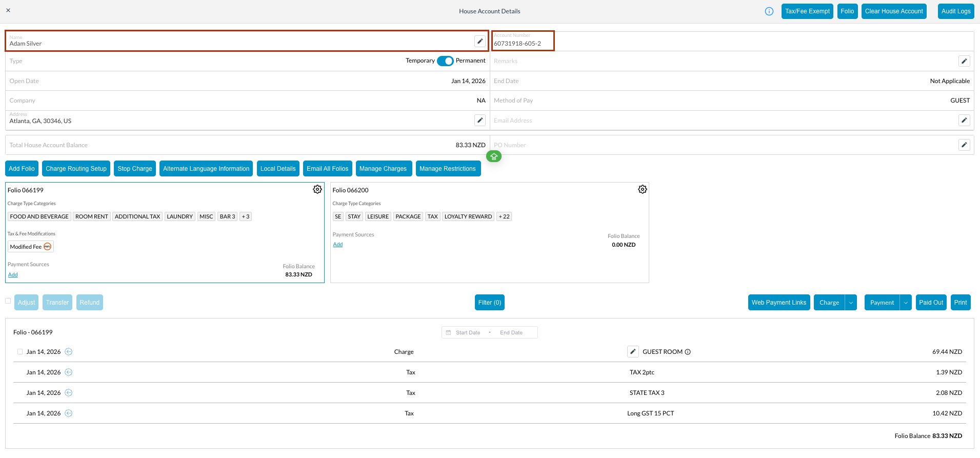Screen dimensions: 980x458
Task: Expand the Charge button dropdown arrow
Action: [851, 303]
